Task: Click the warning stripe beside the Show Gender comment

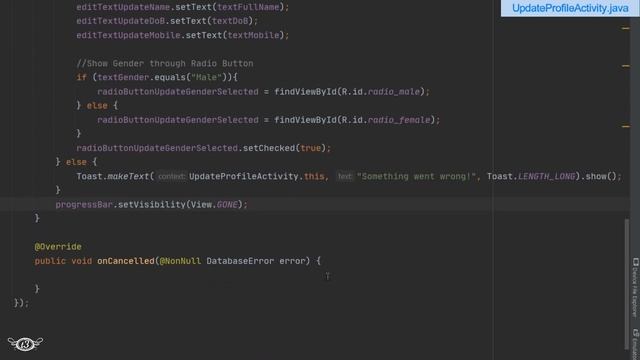Action: 626,66
